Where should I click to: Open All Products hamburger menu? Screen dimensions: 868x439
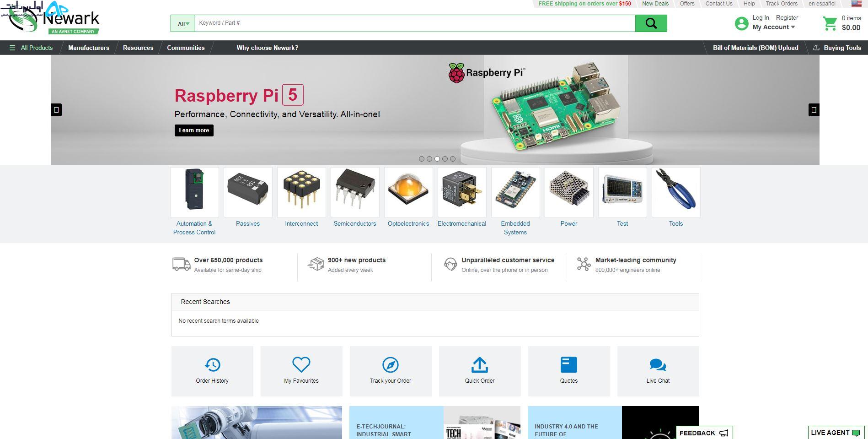tap(31, 48)
